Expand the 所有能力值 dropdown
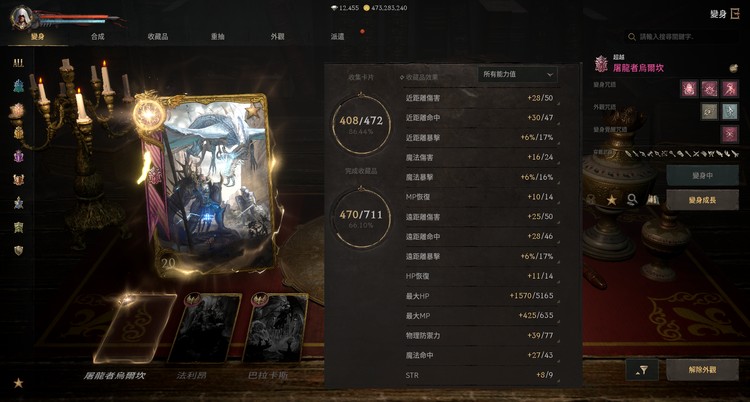The width and height of the screenshot is (750, 402). tap(518, 75)
